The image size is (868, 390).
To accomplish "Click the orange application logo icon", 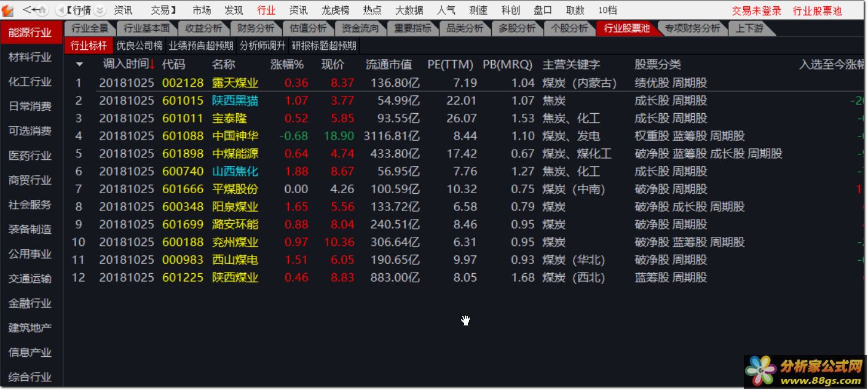I will [8, 10].
